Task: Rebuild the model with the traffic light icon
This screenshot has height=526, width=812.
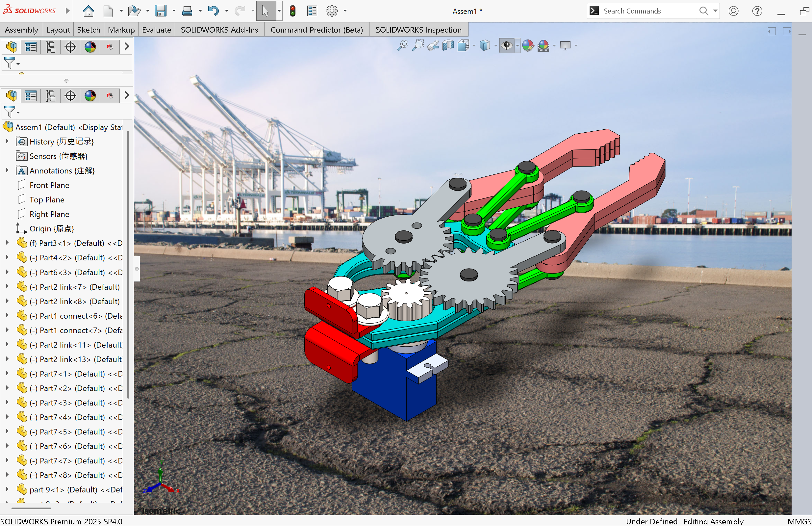Action: coord(292,11)
